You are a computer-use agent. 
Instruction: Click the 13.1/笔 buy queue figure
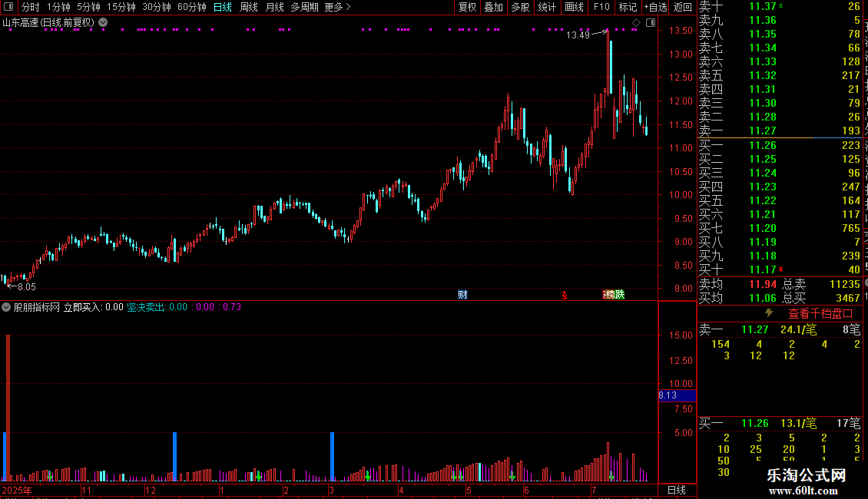[798, 423]
